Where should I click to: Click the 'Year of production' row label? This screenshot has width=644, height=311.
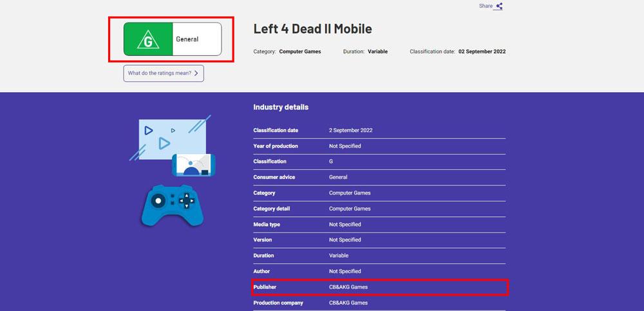click(276, 146)
